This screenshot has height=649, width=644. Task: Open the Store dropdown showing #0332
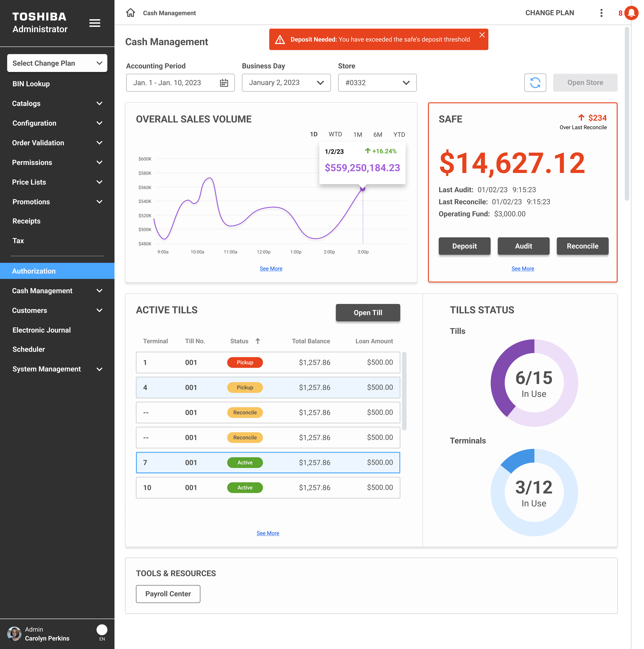tap(377, 83)
